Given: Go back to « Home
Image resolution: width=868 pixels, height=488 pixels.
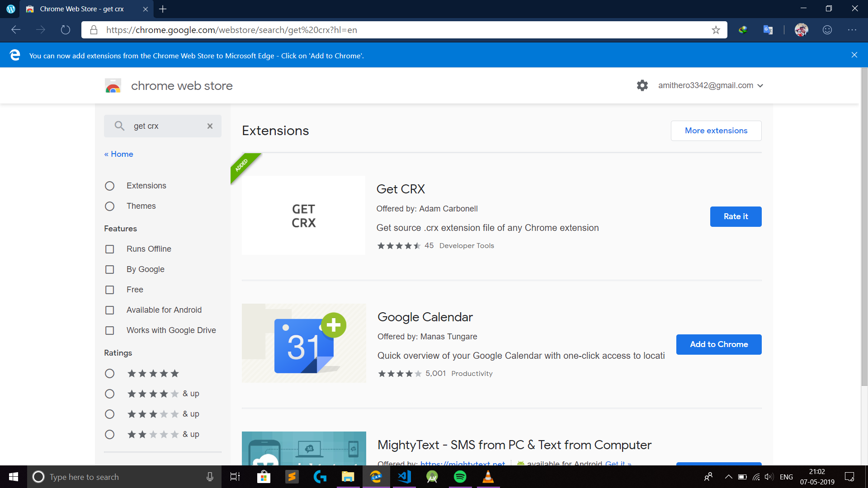Looking at the screenshot, I should pyautogui.click(x=118, y=154).
